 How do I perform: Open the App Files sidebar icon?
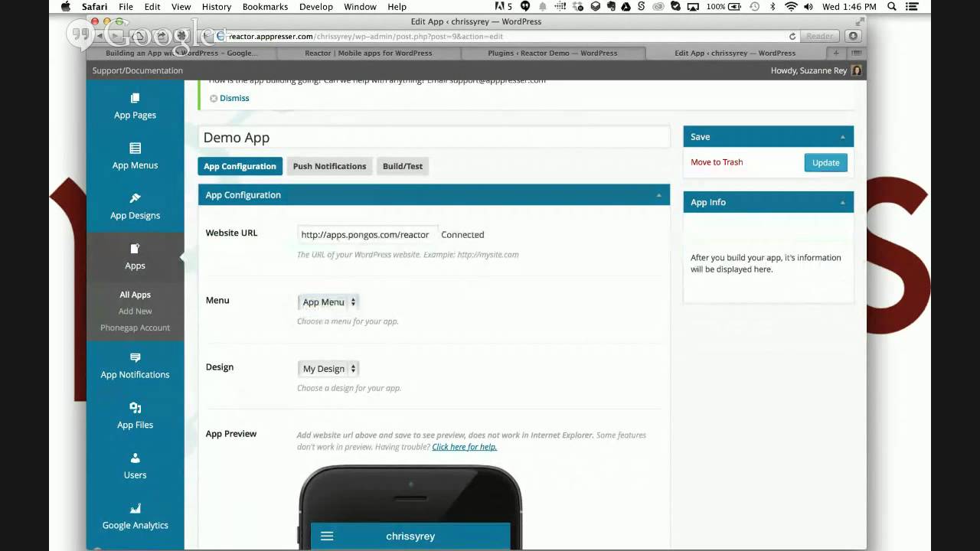(135, 408)
